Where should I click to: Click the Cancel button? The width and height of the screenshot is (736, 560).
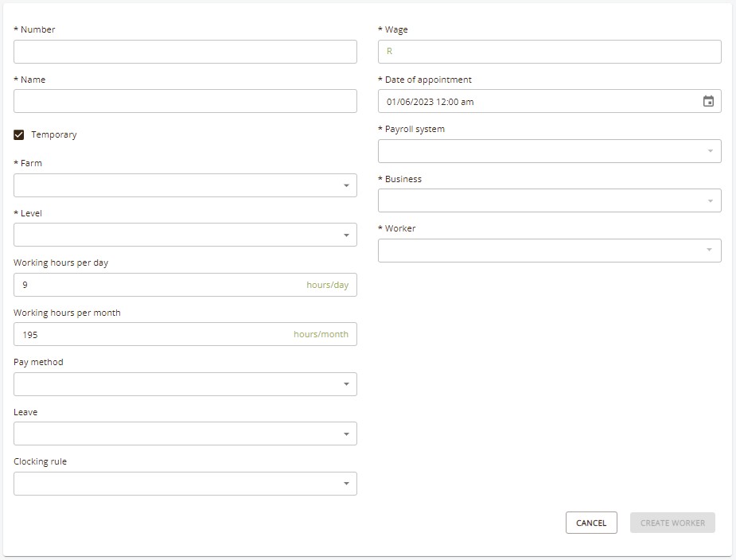click(x=591, y=523)
